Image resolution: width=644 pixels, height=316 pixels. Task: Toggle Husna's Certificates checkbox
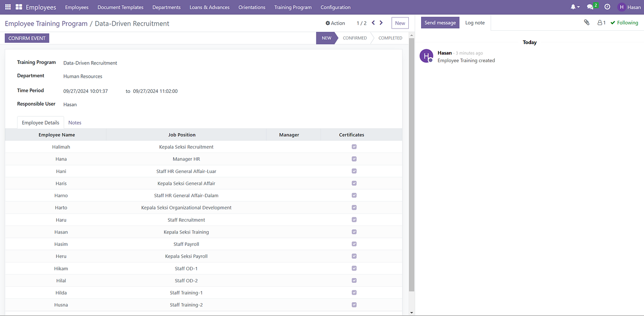tap(354, 305)
